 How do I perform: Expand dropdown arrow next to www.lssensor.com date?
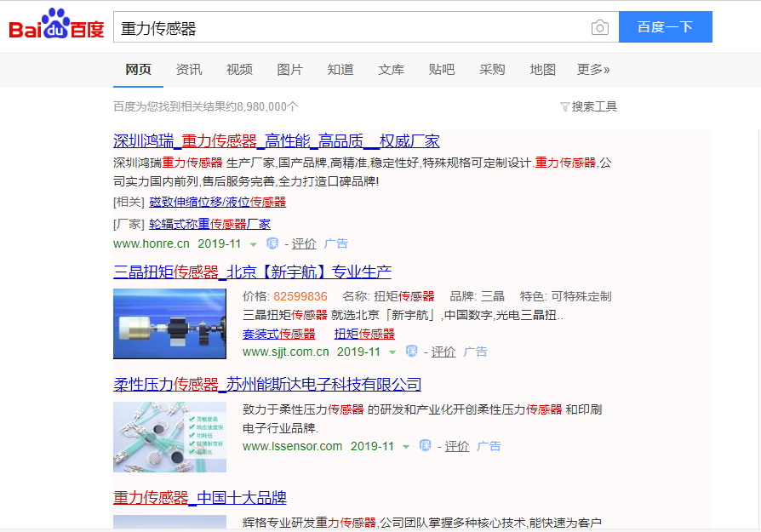pyautogui.click(x=406, y=447)
